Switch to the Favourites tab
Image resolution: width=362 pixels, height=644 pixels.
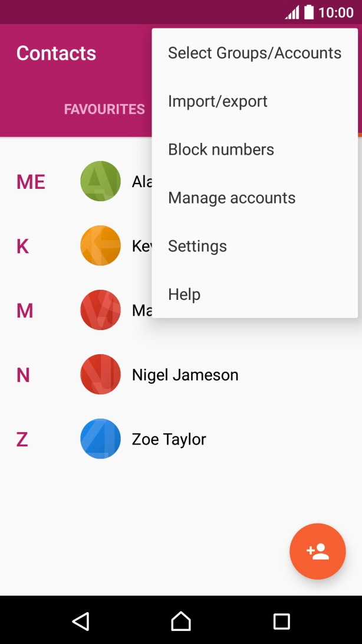[x=104, y=110]
